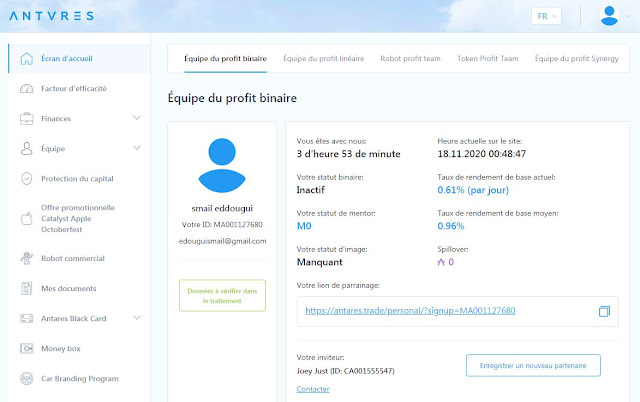Expand the Équipe submenu chevron
The width and height of the screenshot is (640, 402).
pos(137,148)
